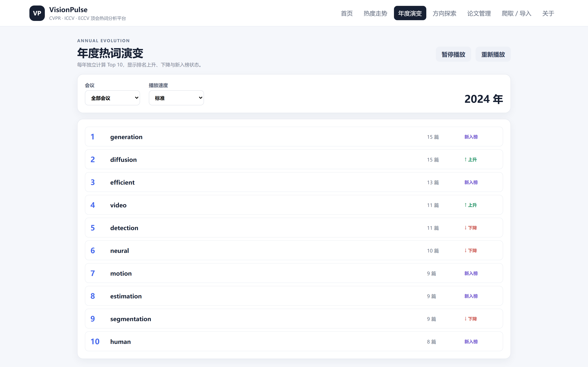Expand the 全部会议 conference dropdown
Viewport: 588px width, 367px height.
pos(112,98)
